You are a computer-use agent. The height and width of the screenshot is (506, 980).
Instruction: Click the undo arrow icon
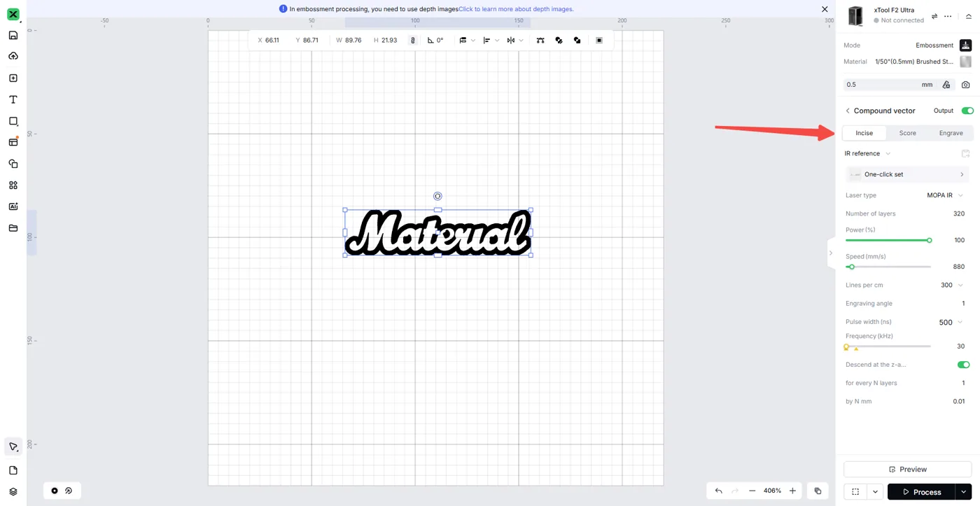tap(718, 491)
